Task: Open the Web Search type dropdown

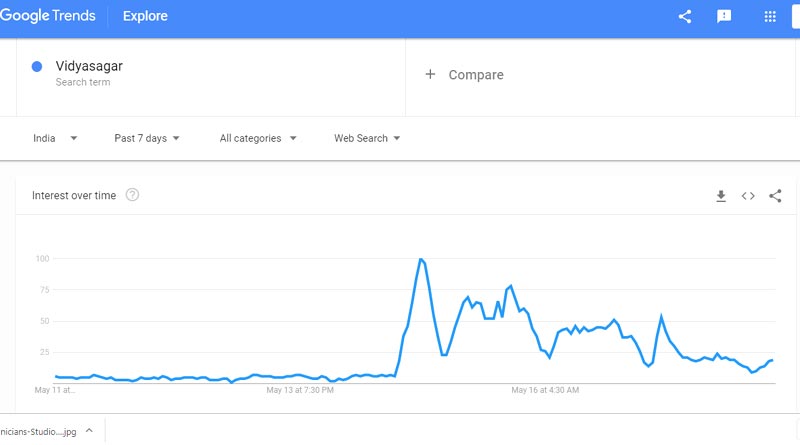Action: tap(367, 138)
